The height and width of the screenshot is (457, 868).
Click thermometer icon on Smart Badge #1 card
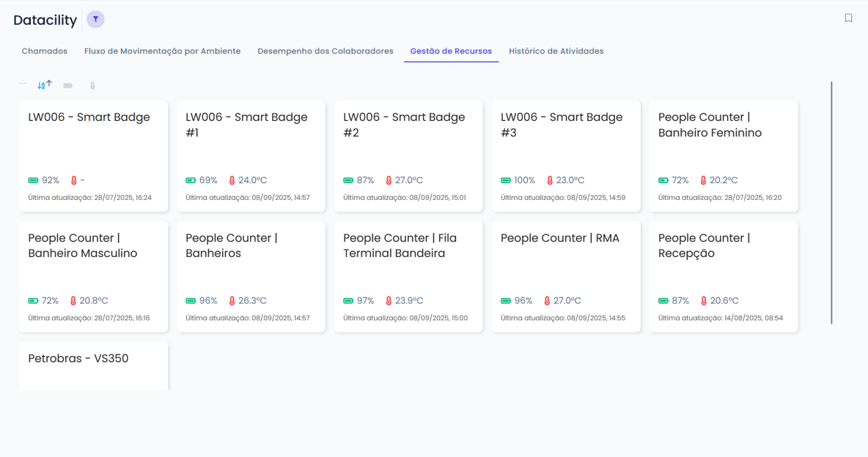point(232,180)
